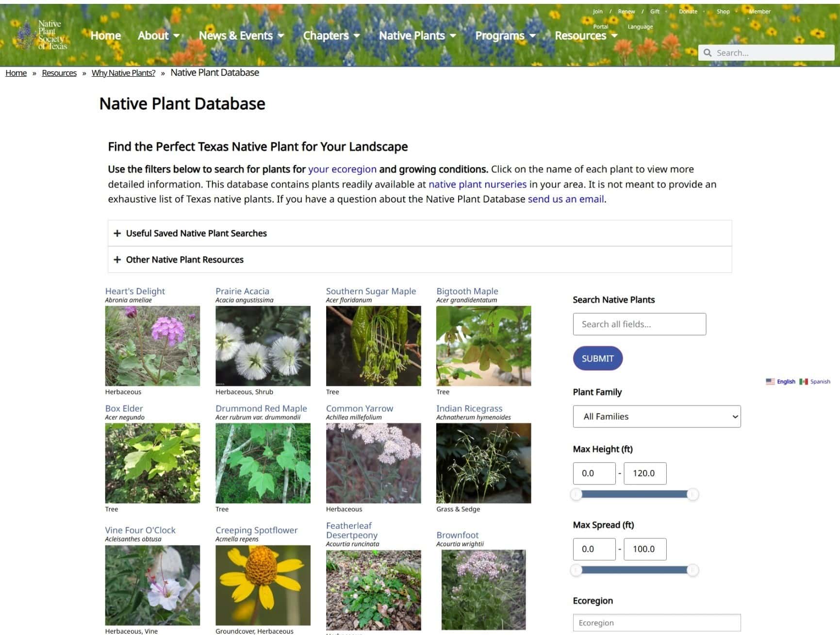
Task: Click the Max Height slider left handle
Action: [576, 494]
